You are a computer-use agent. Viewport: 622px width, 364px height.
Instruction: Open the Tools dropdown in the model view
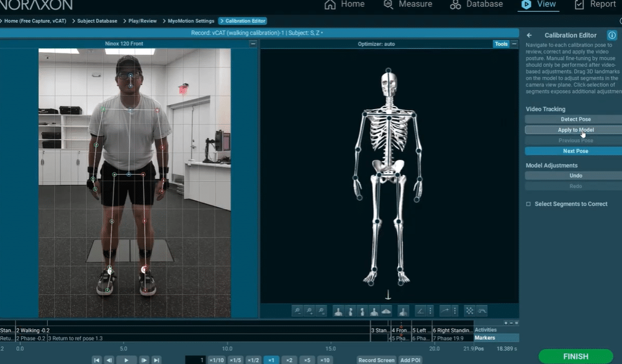(x=501, y=44)
